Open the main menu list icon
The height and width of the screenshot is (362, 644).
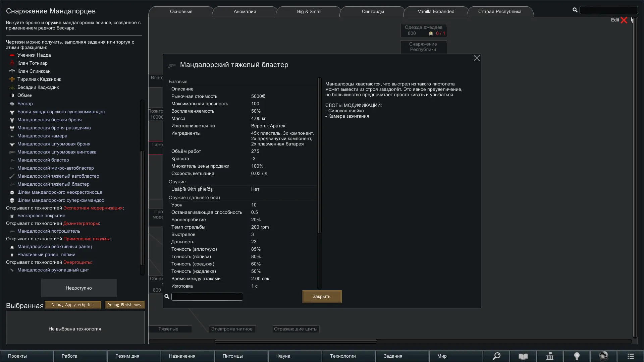(x=631, y=356)
